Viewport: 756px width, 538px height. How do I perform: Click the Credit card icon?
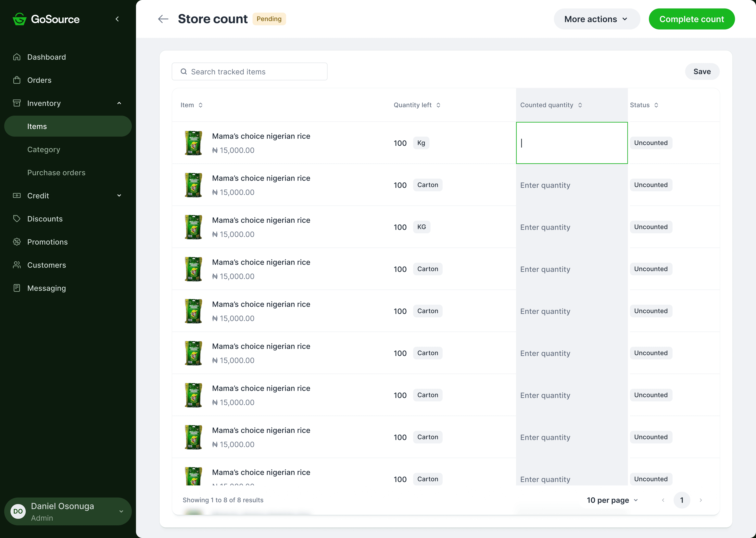tap(17, 195)
